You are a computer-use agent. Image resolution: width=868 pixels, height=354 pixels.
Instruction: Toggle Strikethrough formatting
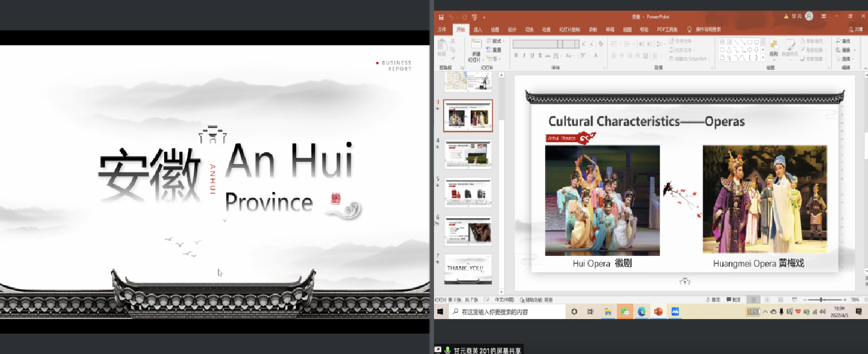tap(548, 55)
